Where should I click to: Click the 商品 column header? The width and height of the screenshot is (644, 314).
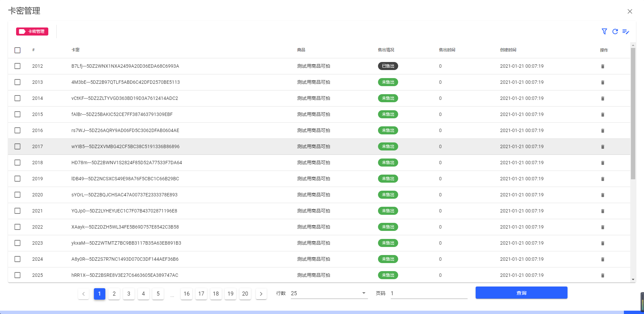tap(301, 50)
